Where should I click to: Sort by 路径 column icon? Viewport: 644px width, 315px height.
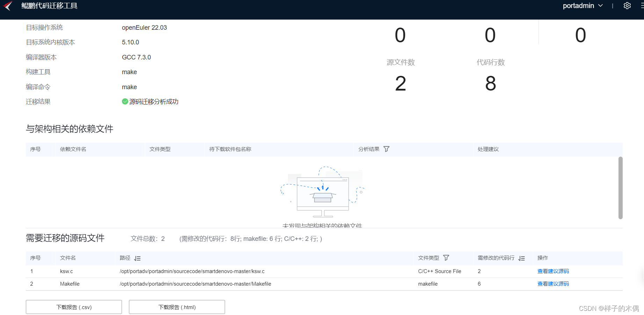(x=137, y=258)
